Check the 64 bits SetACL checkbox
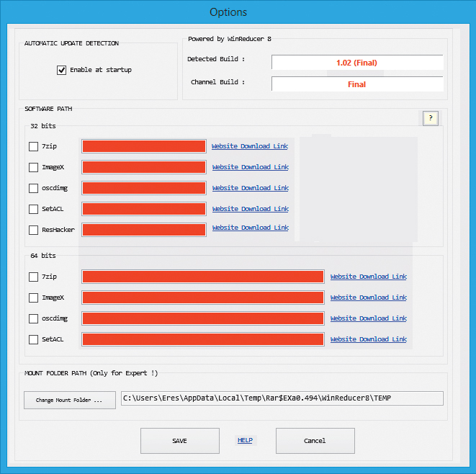 coord(34,339)
